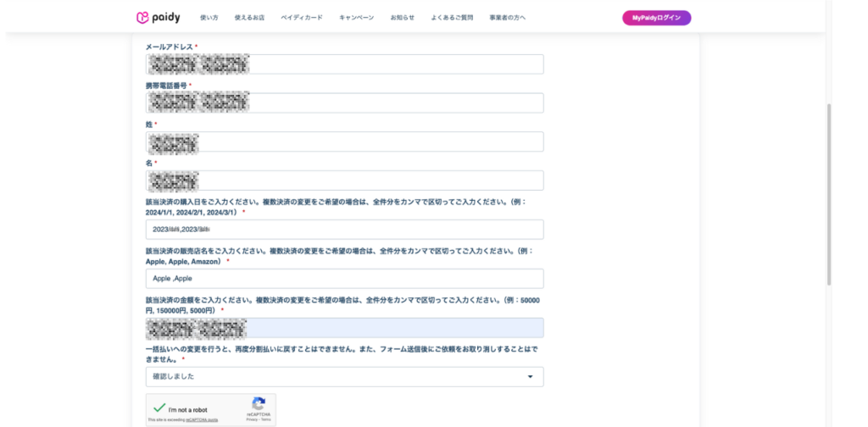Click the Paidy logo
Image resolution: width=868 pixels, height=427 pixels.
pyautogui.click(x=158, y=17)
